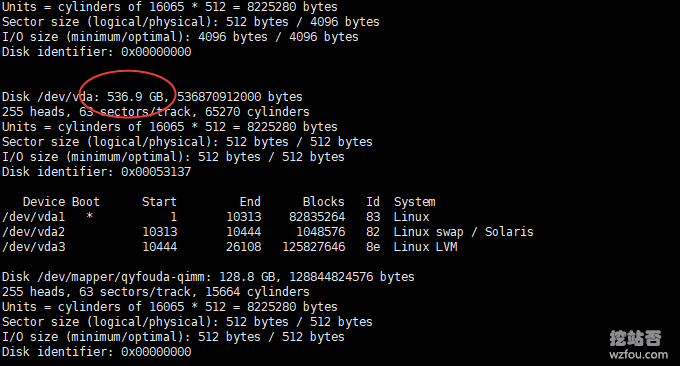Click Id value '82'

tap(373, 232)
